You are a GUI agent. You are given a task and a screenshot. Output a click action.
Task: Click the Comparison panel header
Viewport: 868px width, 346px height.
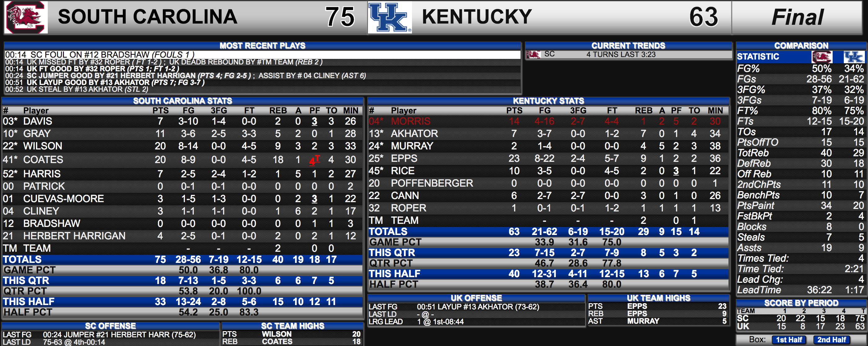801,46
